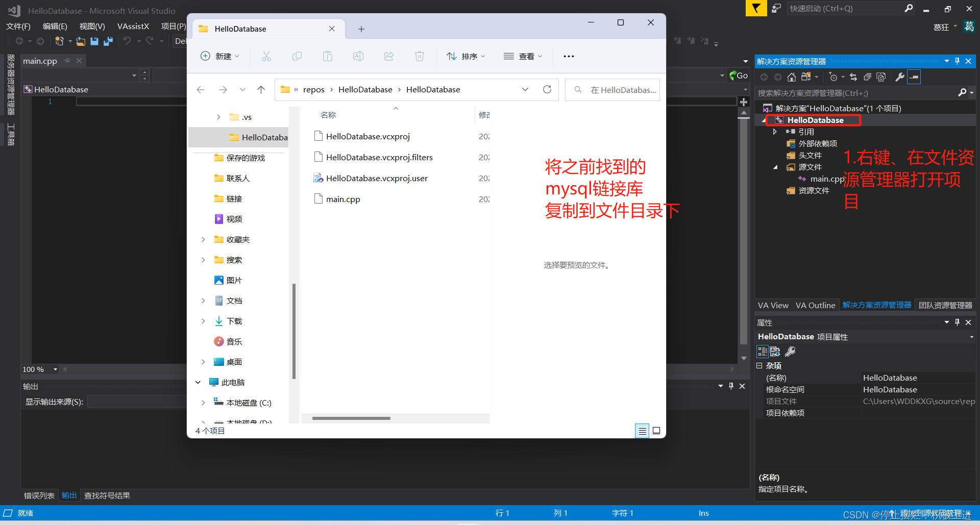Click the Up arrow in File Explorer navigation
Viewport: 980px width, 525px height.
coord(261,90)
